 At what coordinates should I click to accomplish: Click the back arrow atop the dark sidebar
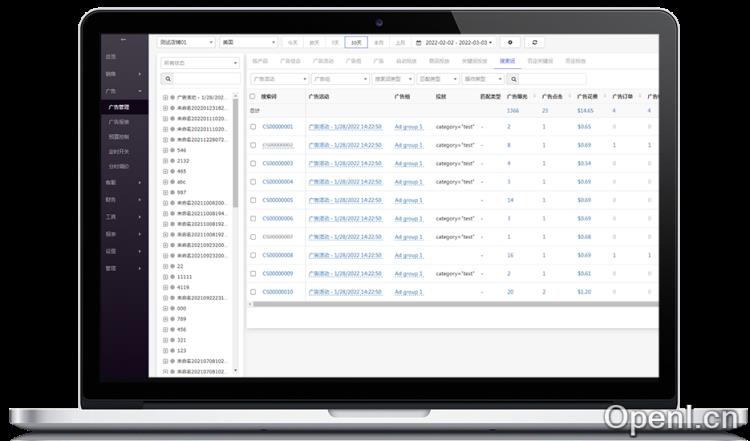pyautogui.click(x=123, y=39)
